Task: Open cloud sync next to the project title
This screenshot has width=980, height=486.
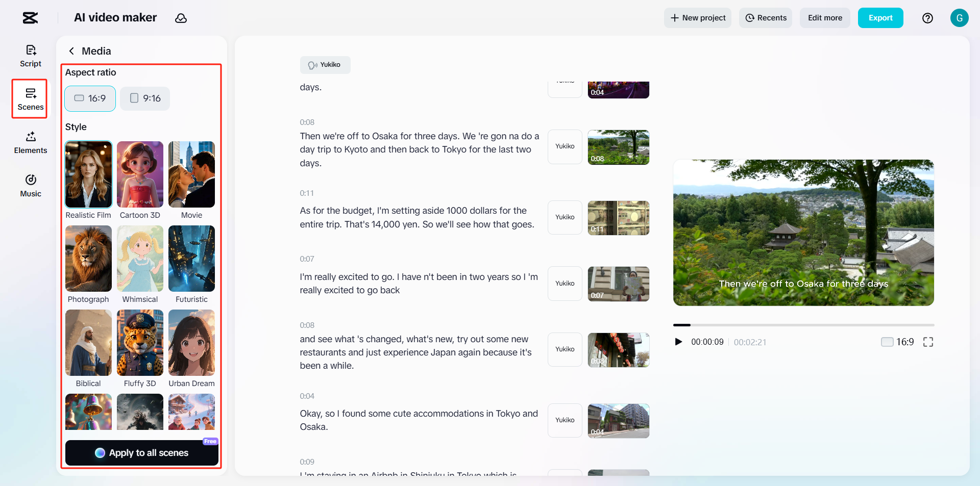Action: pyautogui.click(x=181, y=18)
